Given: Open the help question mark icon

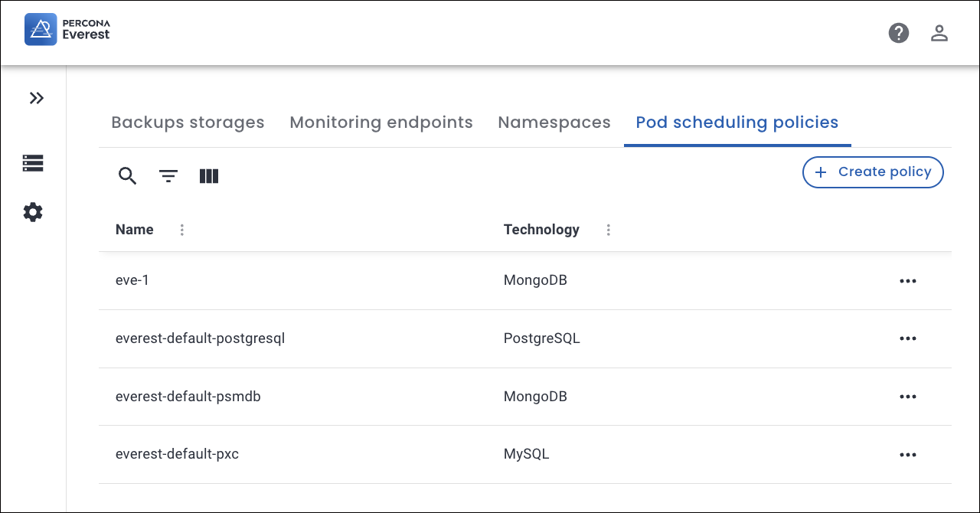Looking at the screenshot, I should click(898, 33).
